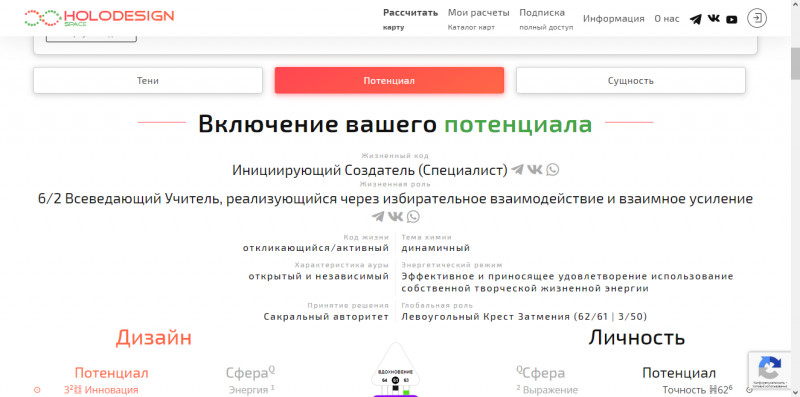Click the откликающийся/активный life code value
Image resolution: width=800 pixels, height=397 pixels.
pyautogui.click(x=316, y=249)
